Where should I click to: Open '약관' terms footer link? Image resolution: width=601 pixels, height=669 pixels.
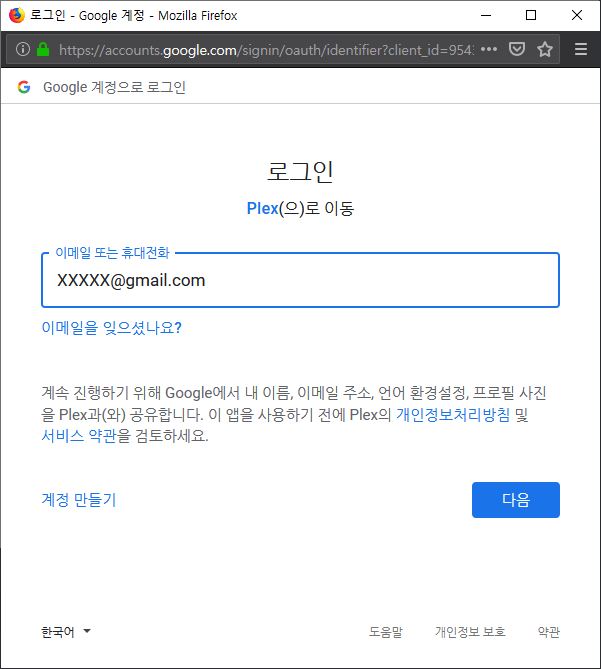[549, 631]
